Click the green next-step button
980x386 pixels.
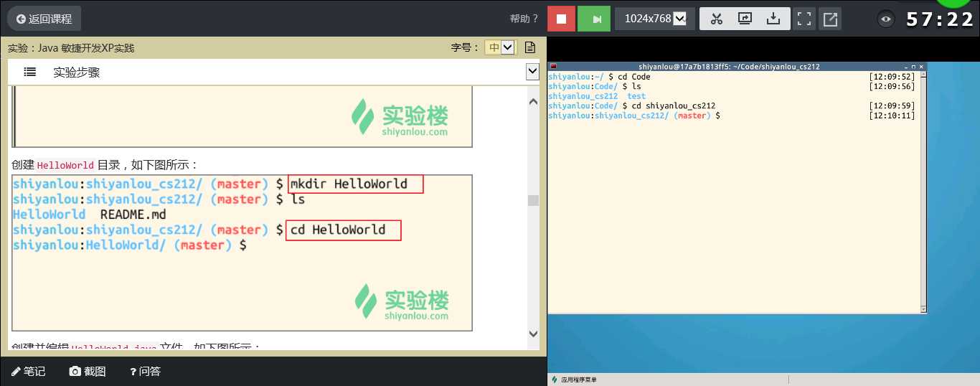pos(593,19)
